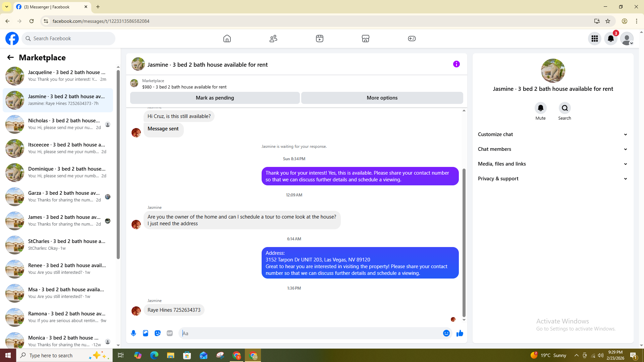
Task: Open the GIF picker icon
Action: [x=170, y=333]
